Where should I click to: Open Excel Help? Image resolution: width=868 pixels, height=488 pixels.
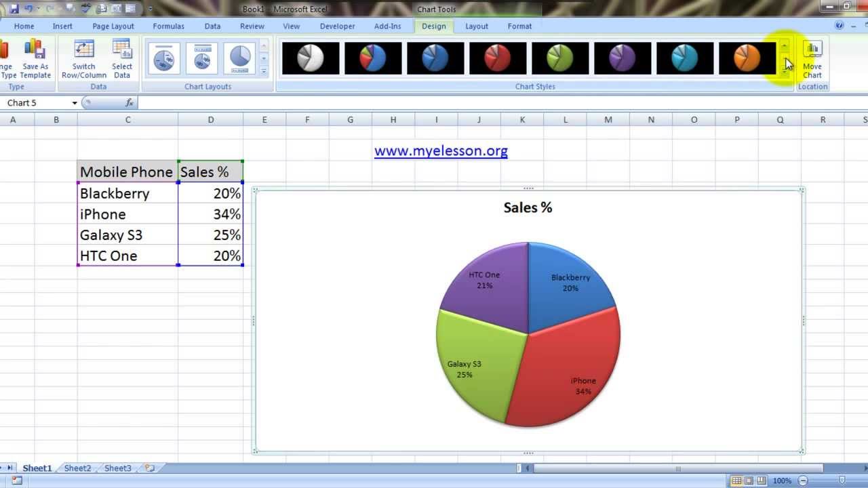point(840,26)
